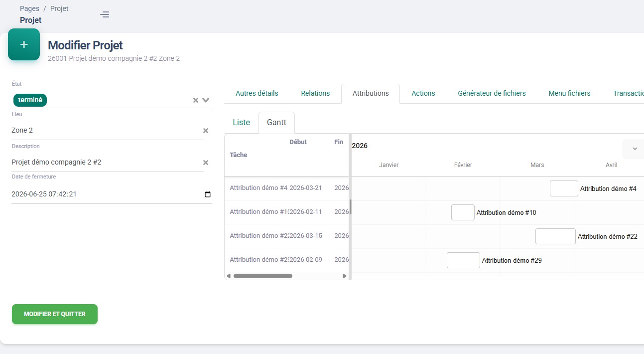Open the Gantt timescale dropdown at top right
This screenshot has height=354, width=644.
tap(634, 149)
